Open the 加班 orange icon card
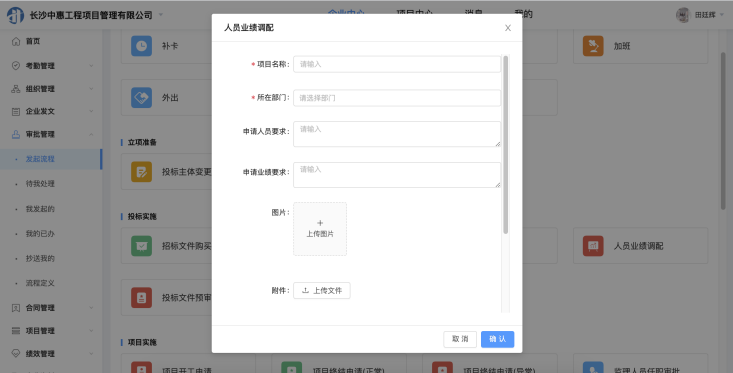The width and height of the screenshot is (733, 373). tap(593, 46)
